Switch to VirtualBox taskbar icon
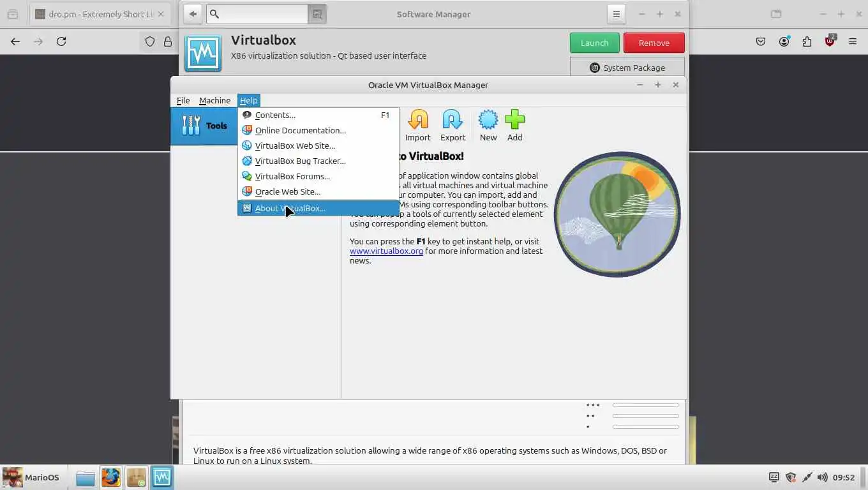The image size is (868, 490). point(161,477)
